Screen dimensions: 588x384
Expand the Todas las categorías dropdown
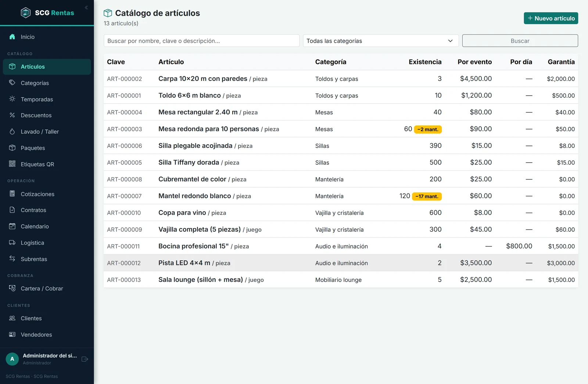(x=381, y=41)
